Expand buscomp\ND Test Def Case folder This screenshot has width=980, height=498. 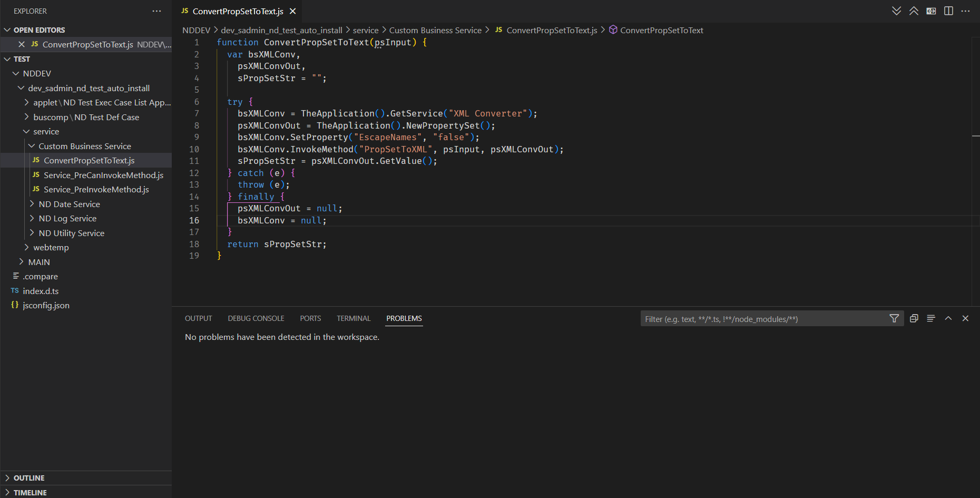click(x=26, y=117)
